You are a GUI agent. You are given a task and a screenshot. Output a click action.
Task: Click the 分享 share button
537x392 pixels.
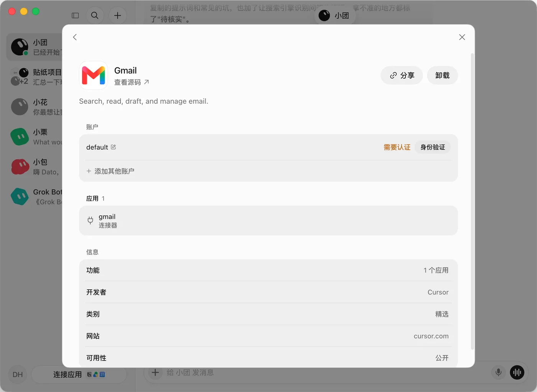[x=402, y=75]
